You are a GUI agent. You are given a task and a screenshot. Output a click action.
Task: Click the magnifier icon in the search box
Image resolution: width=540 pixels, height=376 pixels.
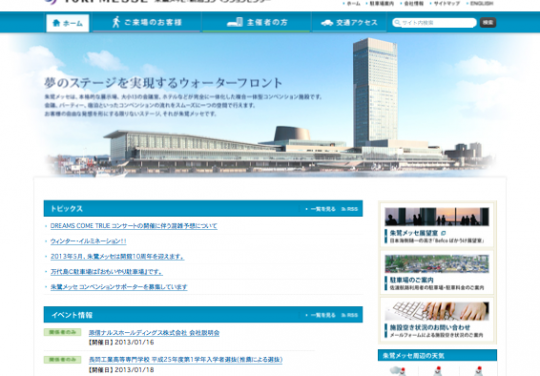(x=397, y=23)
